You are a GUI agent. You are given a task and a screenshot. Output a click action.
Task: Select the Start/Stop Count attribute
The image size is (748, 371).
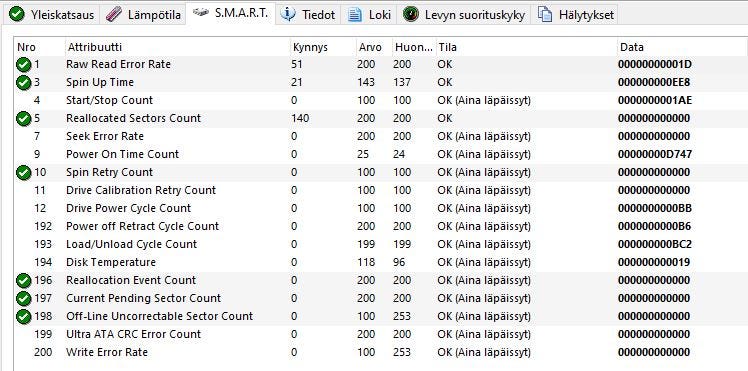point(109,100)
